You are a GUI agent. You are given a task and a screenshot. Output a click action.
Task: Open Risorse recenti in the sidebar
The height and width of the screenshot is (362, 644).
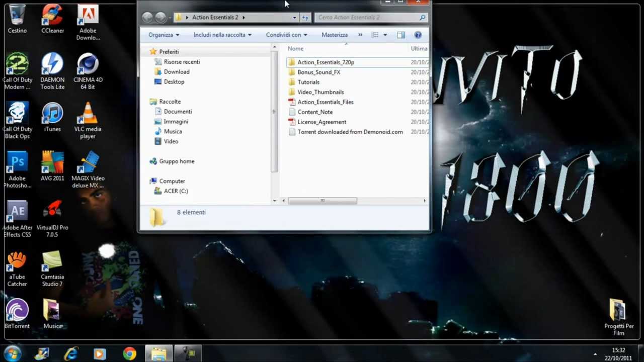coord(182,62)
